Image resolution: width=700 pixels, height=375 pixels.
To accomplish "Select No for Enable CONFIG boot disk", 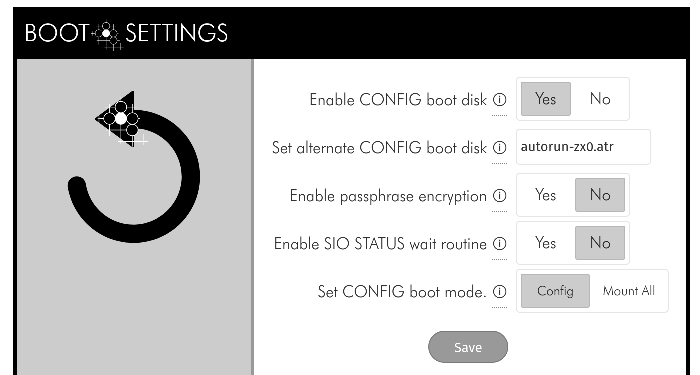I will pyautogui.click(x=600, y=99).
